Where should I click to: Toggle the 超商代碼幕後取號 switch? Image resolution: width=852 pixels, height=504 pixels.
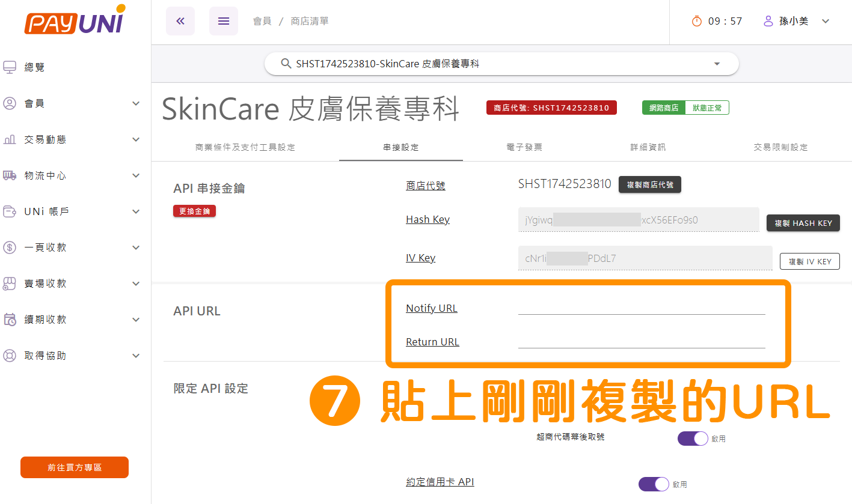tap(693, 439)
